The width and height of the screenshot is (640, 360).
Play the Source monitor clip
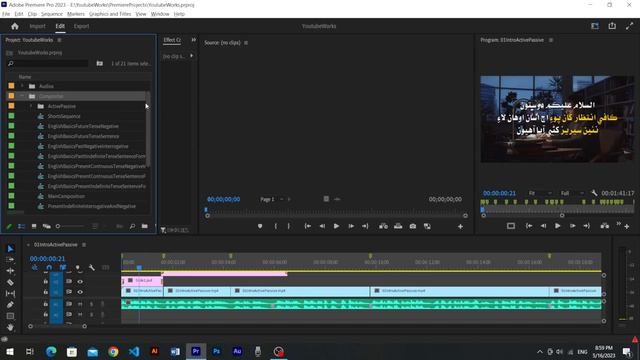336,226
